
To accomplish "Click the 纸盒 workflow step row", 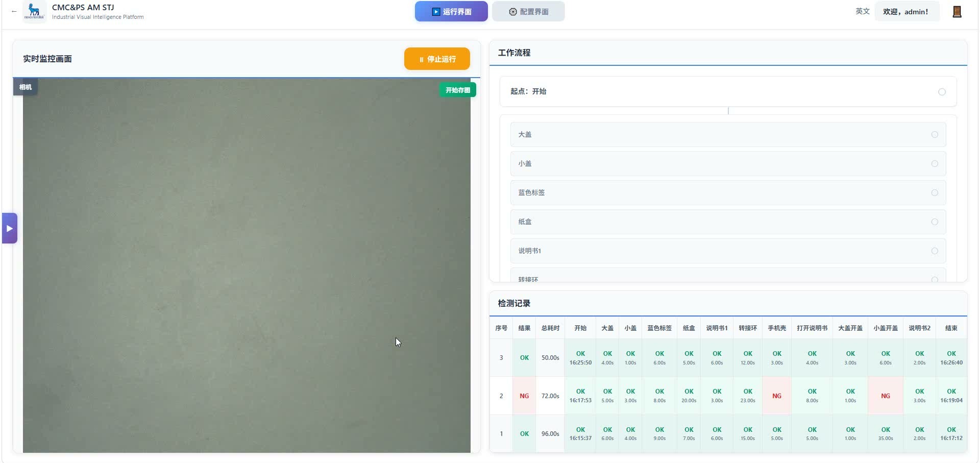I will [728, 222].
